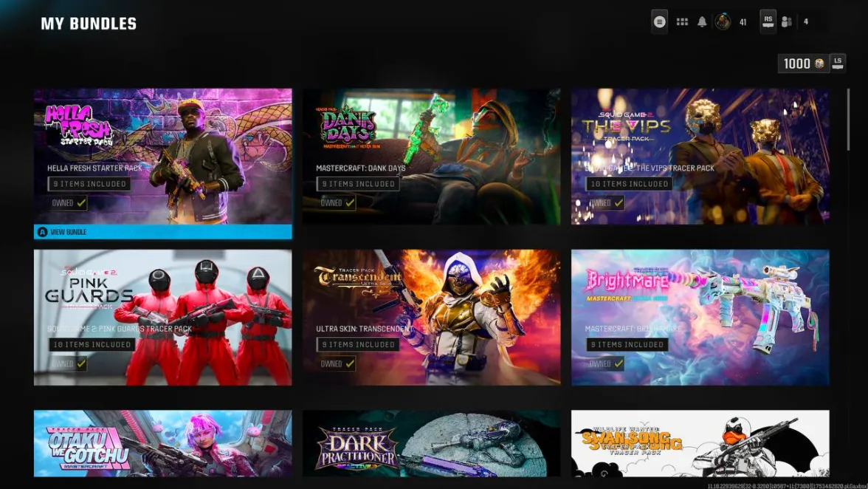Click View Bundle on Hella Fresh
868x489 pixels.
[x=162, y=232]
